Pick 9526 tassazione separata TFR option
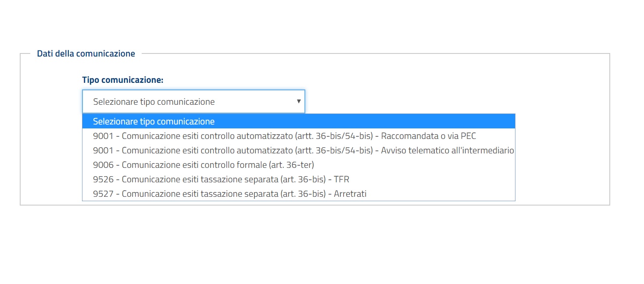The height and width of the screenshot is (284, 644). [x=298, y=179]
